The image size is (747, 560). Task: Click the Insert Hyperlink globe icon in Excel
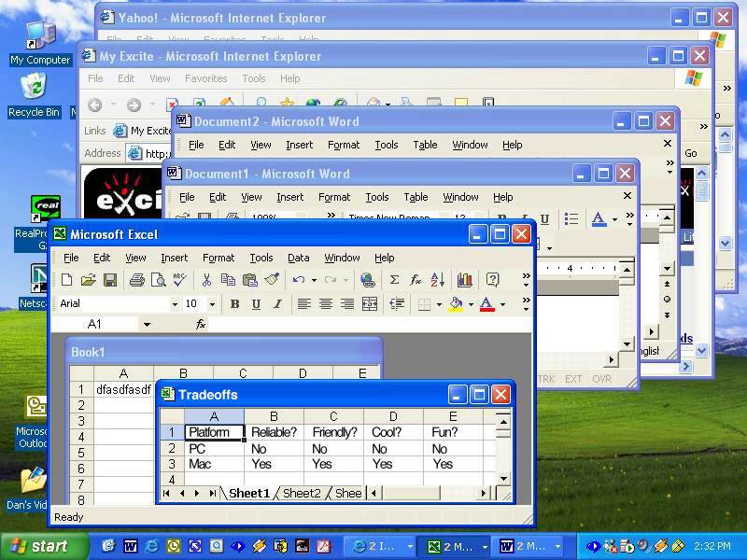[x=367, y=280]
